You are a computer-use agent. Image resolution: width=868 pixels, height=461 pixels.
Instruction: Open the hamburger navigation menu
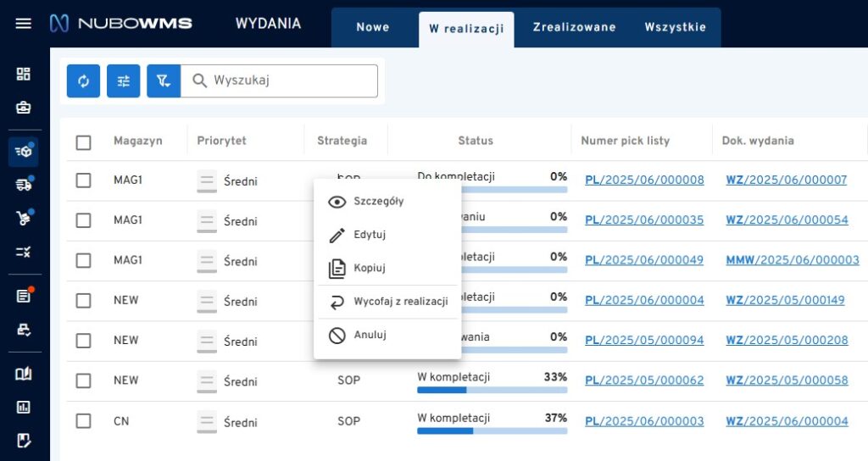pos(24,24)
